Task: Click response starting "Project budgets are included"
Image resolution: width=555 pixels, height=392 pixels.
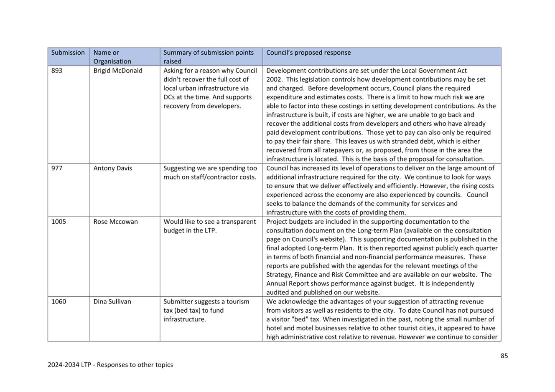Action: coord(382,257)
